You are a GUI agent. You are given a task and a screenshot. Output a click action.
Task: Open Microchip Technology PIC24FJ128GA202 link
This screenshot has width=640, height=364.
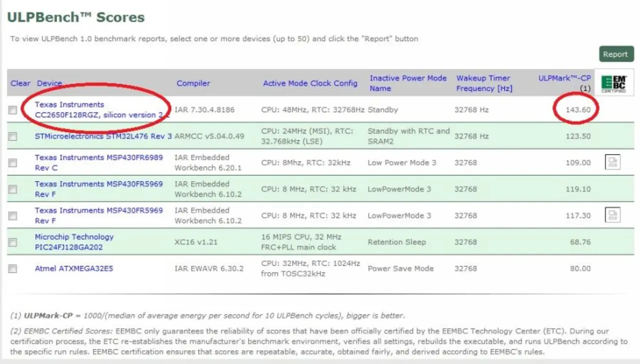[x=74, y=242]
